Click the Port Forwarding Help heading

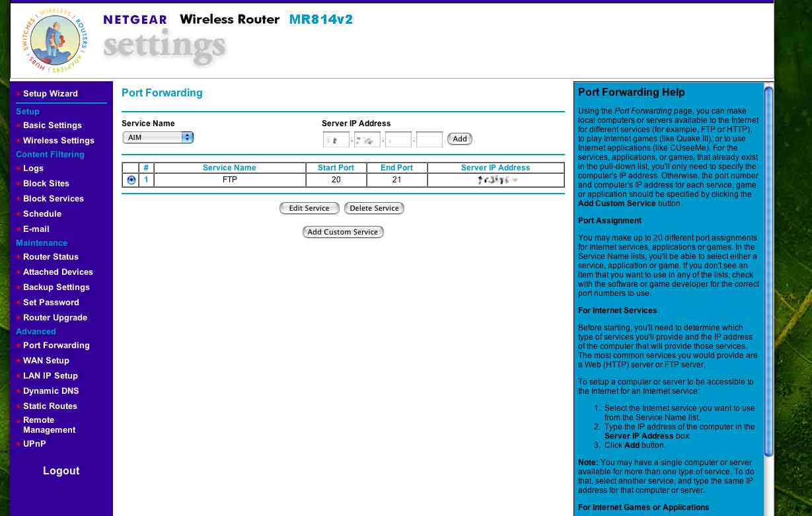(632, 92)
